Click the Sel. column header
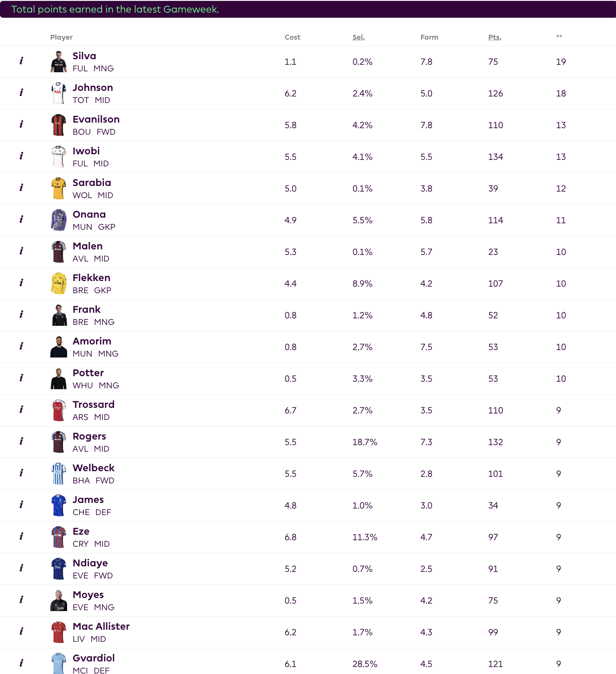Image resolution: width=616 pixels, height=674 pixels. (358, 37)
